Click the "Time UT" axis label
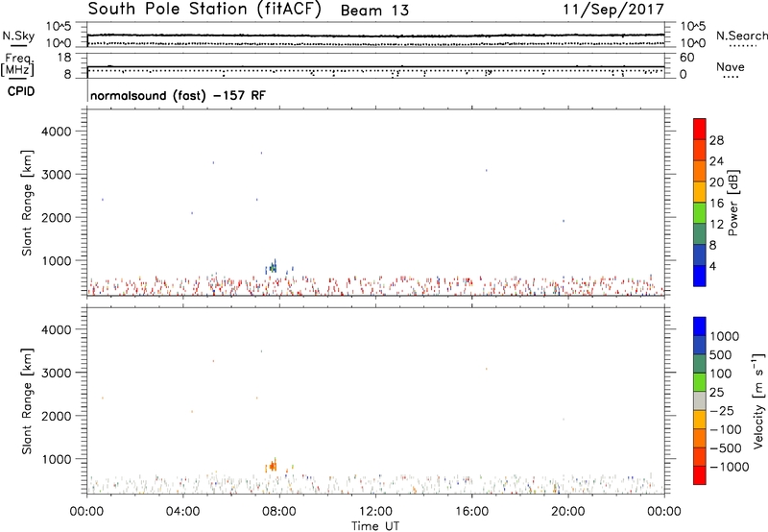Viewport: 768px width, 532px height. coord(375,526)
